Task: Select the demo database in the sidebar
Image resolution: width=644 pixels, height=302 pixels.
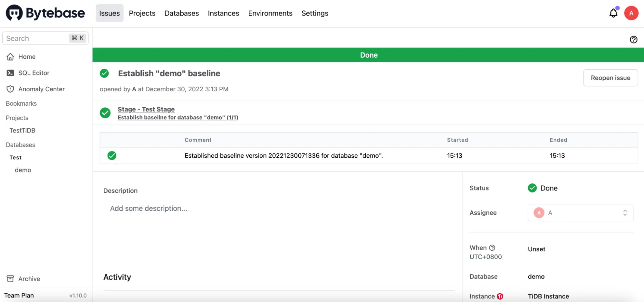Action: (x=23, y=170)
